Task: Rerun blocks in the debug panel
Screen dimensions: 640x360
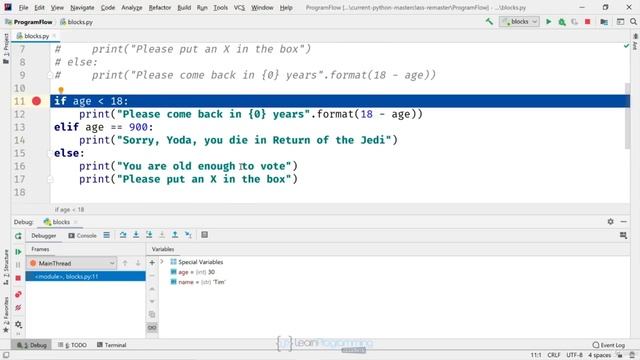Action: [x=18, y=236]
